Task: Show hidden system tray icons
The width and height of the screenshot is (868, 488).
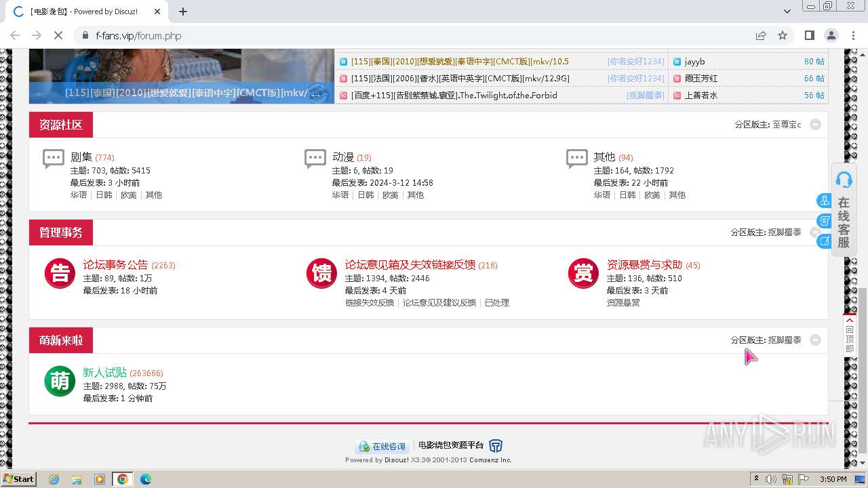Action: pos(756,479)
